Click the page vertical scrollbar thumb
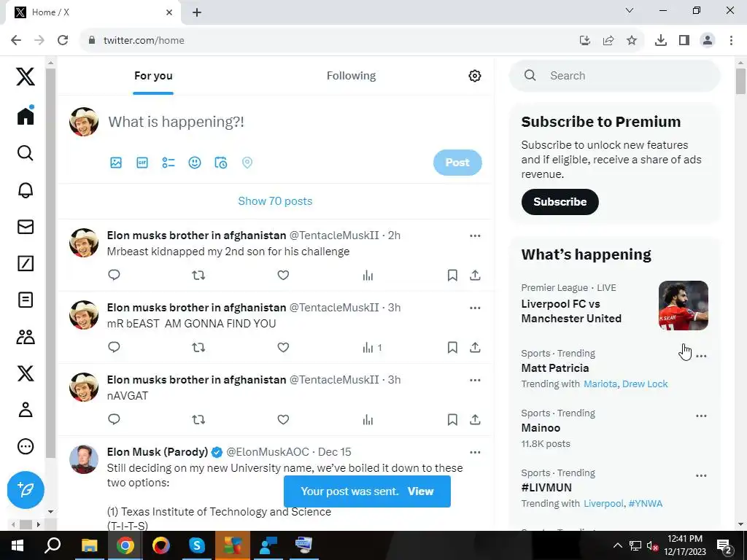The width and height of the screenshot is (747, 560). pos(740,82)
